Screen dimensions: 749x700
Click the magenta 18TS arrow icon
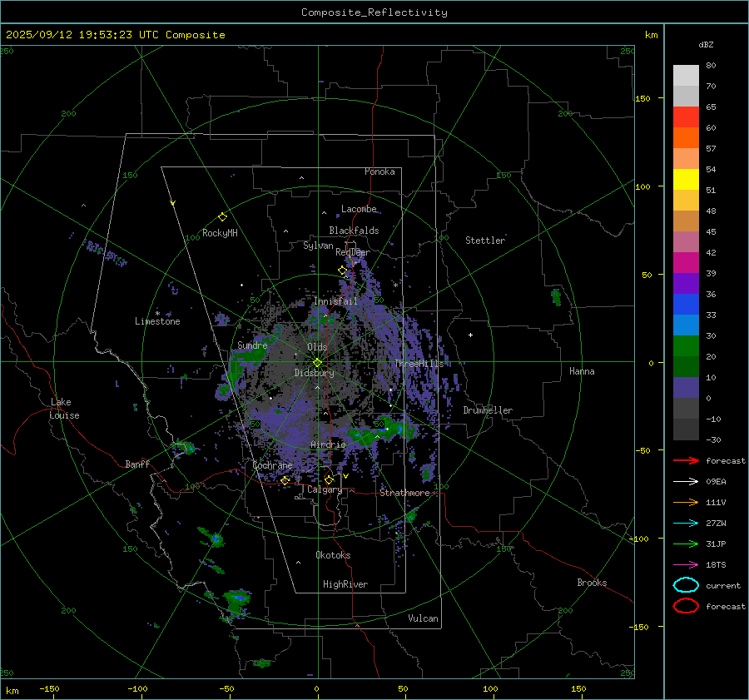point(686,565)
